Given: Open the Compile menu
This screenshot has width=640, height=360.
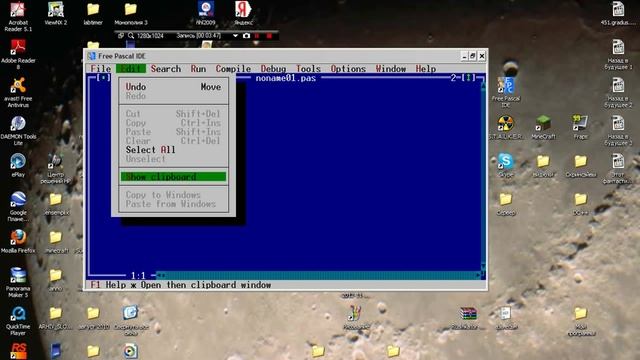Looking at the screenshot, I should 233,69.
